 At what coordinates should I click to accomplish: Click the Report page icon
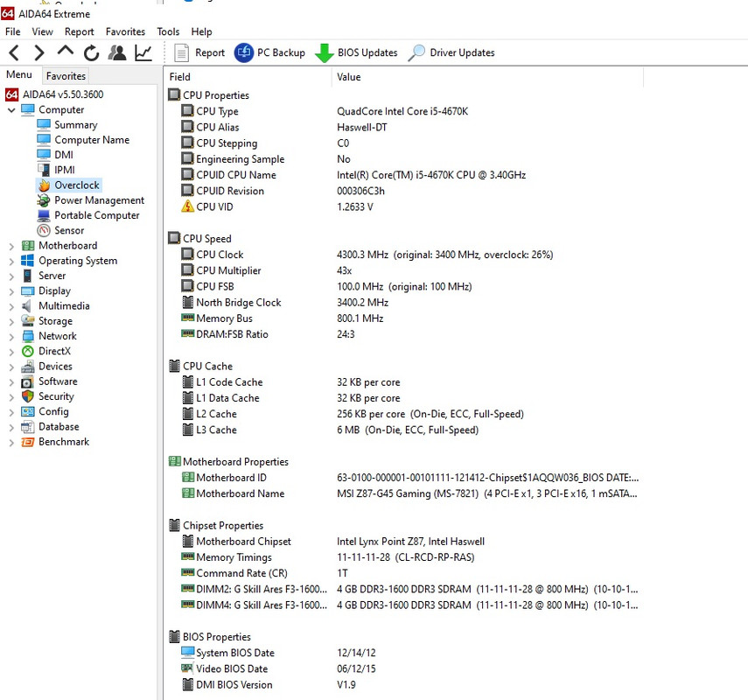tap(181, 52)
